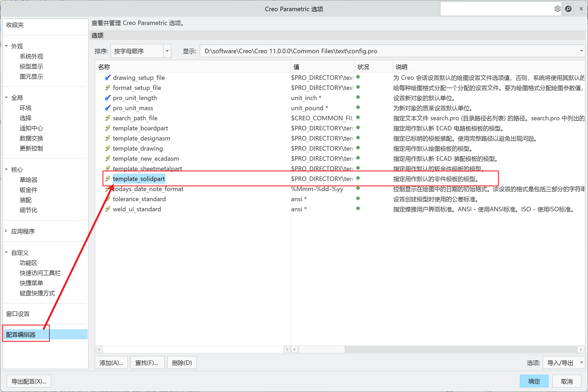Click wand icon beside drawing_setup_file
588x392 pixels.
[x=108, y=77]
